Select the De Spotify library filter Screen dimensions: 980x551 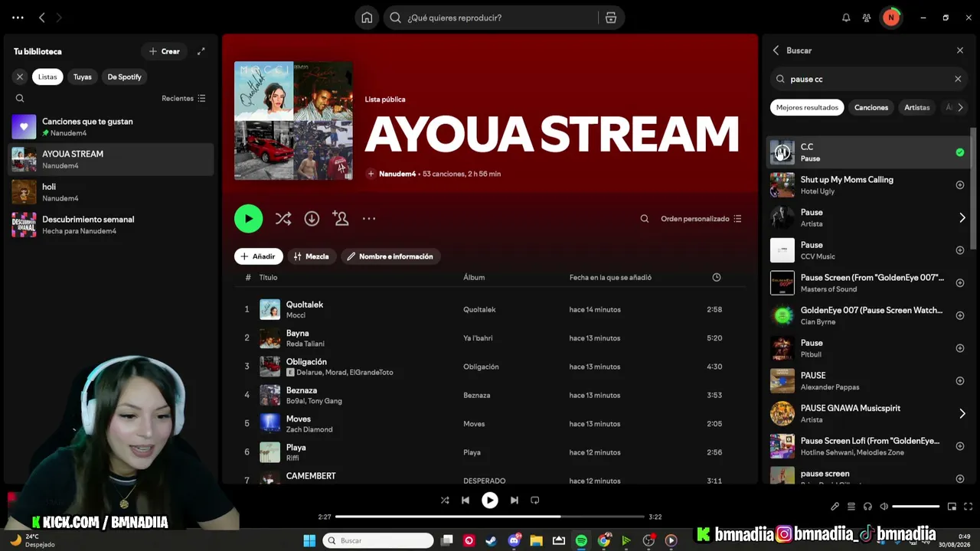pos(124,77)
